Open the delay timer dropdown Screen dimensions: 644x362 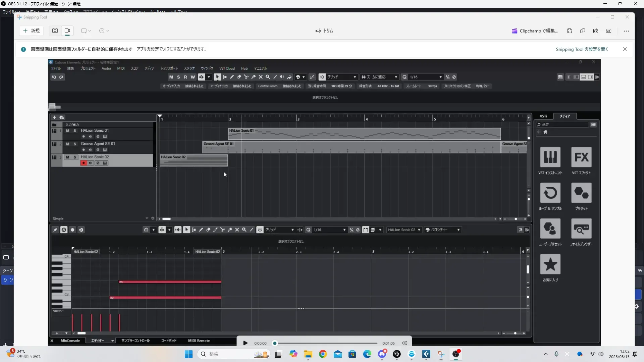[x=104, y=31]
